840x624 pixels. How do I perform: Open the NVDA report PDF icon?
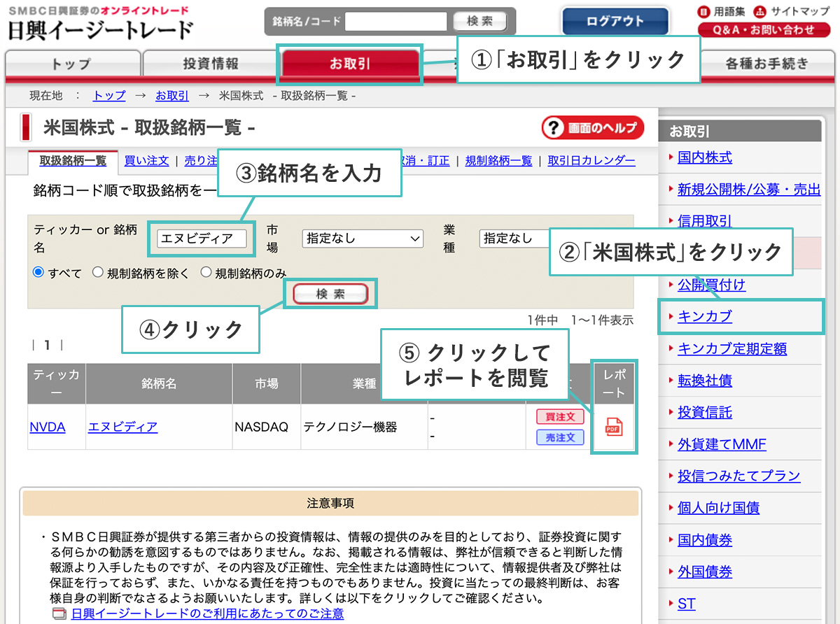[x=613, y=426]
